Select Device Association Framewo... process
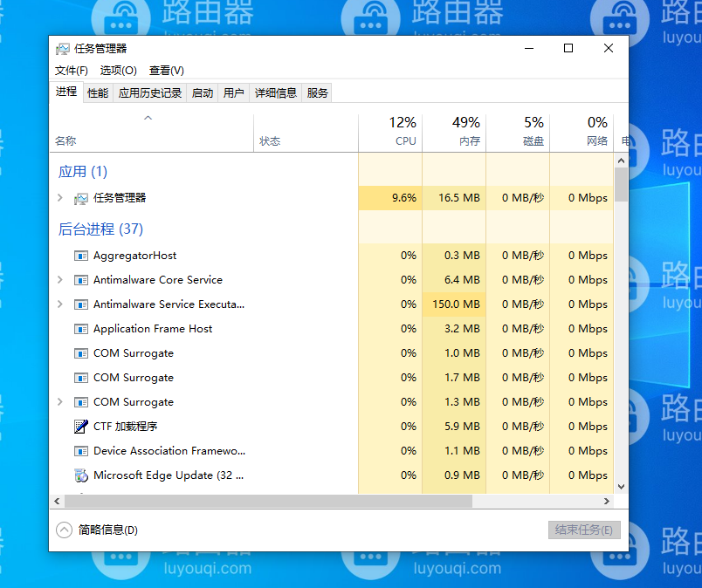This screenshot has height=588, width=702. click(169, 451)
